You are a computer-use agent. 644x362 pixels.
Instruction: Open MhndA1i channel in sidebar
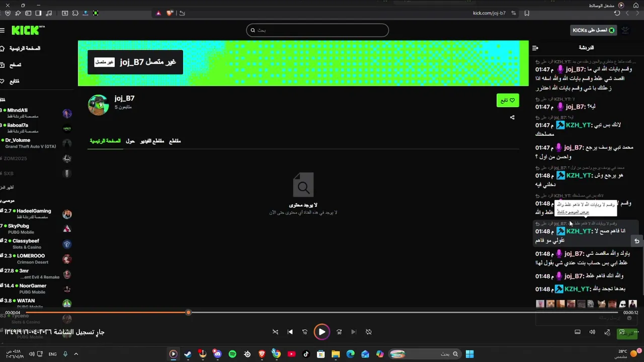(35, 113)
